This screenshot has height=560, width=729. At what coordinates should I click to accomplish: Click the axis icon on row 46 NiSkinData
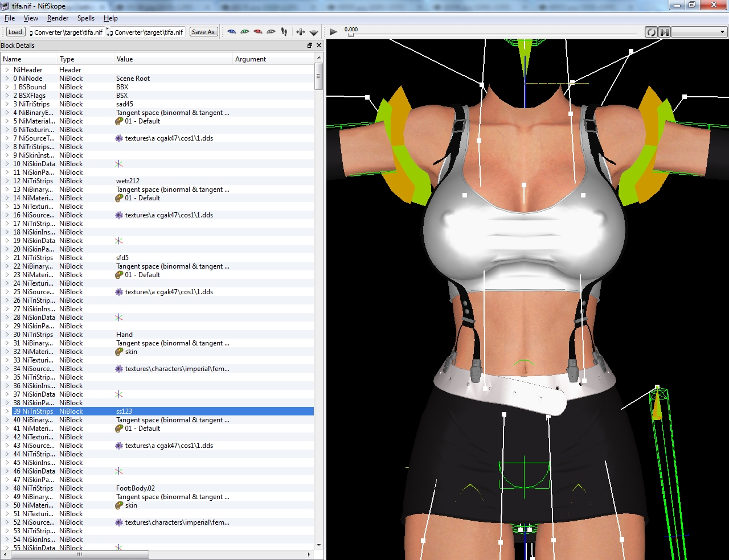(x=119, y=471)
